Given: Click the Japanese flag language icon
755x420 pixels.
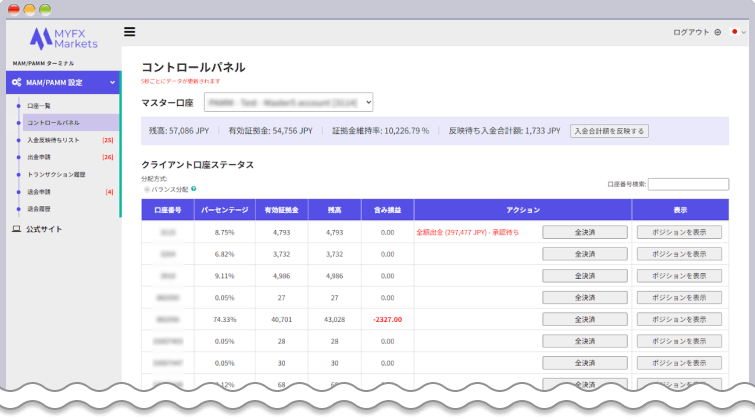Looking at the screenshot, I should pos(734,32).
